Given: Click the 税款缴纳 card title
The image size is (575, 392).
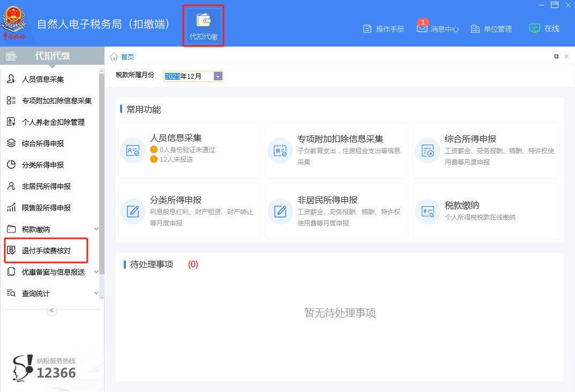Looking at the screenshot, I should tap(462, 205).
